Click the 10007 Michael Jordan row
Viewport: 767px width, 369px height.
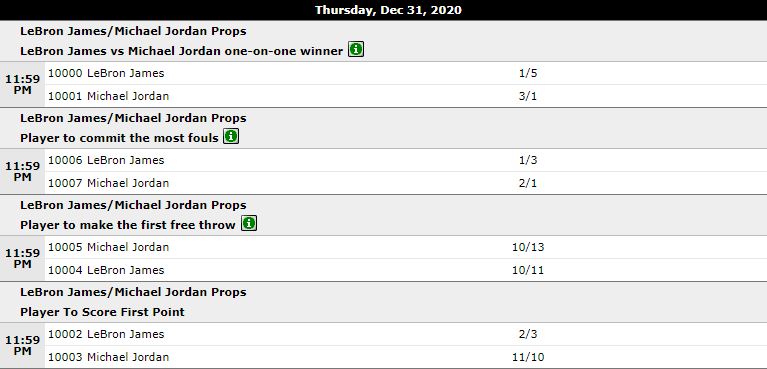click(x=406, y=184)
